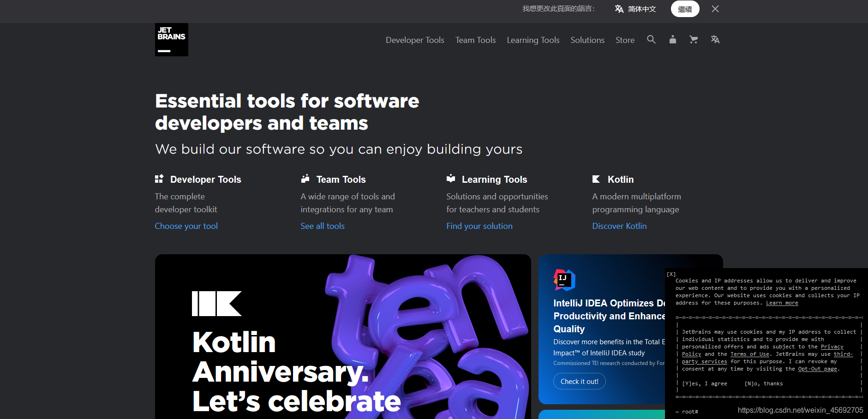Viewport: 868px width, 419px height.
Task: Open the shopping cart icon
Action: 694,40
